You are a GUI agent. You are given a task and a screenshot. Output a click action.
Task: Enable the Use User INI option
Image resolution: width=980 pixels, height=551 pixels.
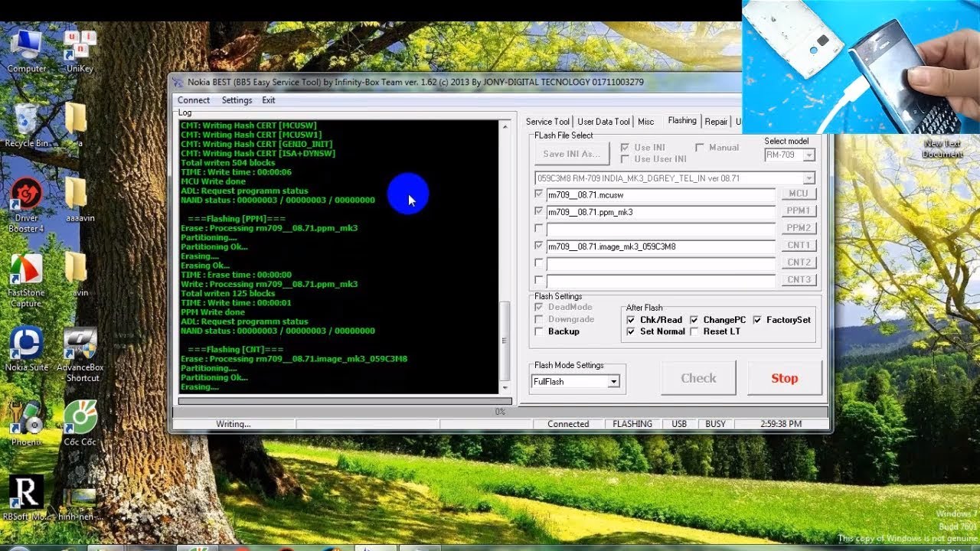point(625,158)
